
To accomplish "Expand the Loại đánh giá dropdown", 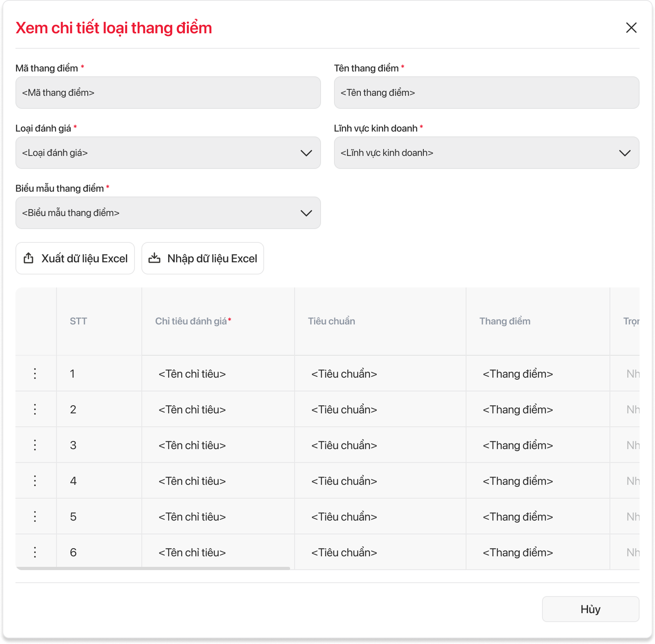I will pos(168,153).
